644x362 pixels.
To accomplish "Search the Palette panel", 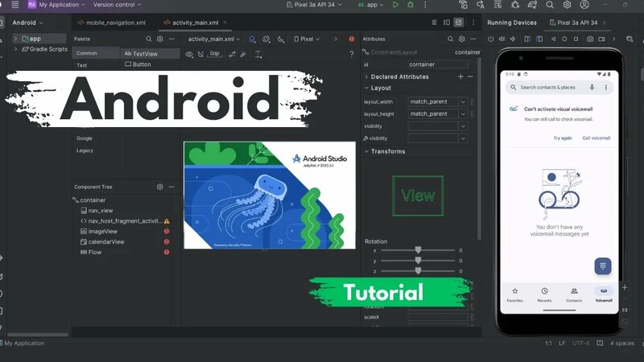I will pyautogui.click(x=149, y=39).
